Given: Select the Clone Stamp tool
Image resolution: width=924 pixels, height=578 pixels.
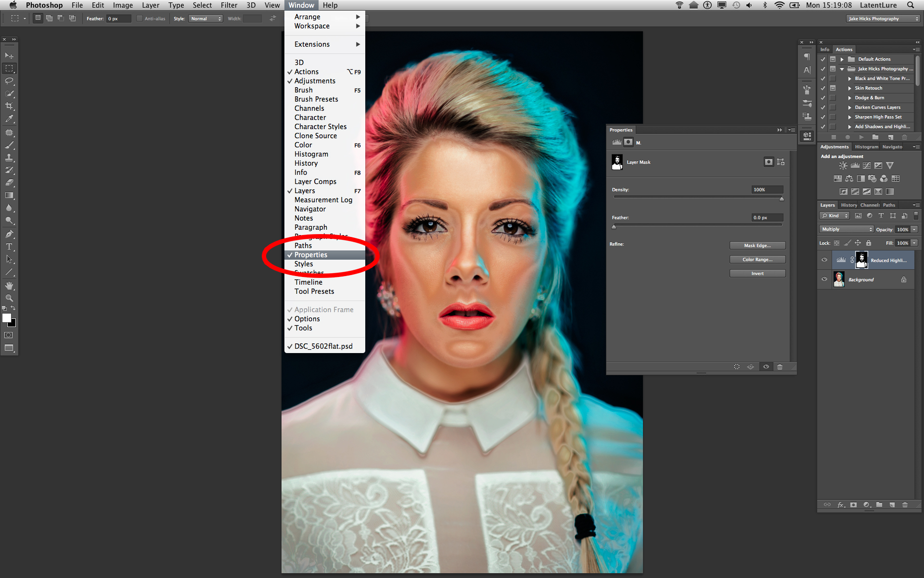Looking at the screenshot, I should coord(9,158).
